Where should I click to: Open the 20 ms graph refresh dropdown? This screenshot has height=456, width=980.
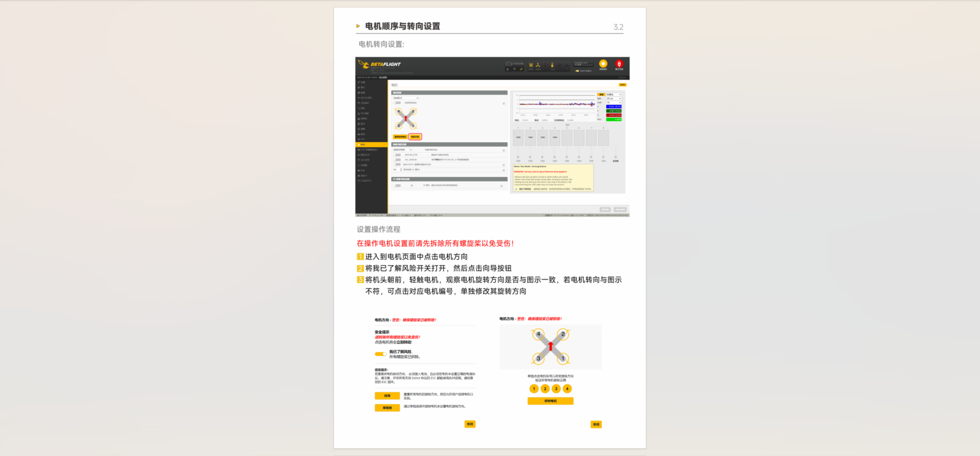point(613,99)
